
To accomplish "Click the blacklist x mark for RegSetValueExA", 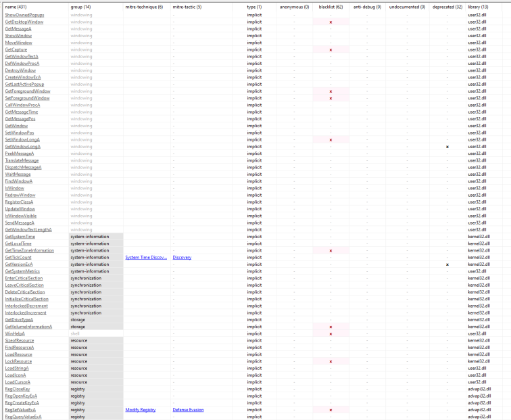I will pyautogui.click(x=331, y=411).
